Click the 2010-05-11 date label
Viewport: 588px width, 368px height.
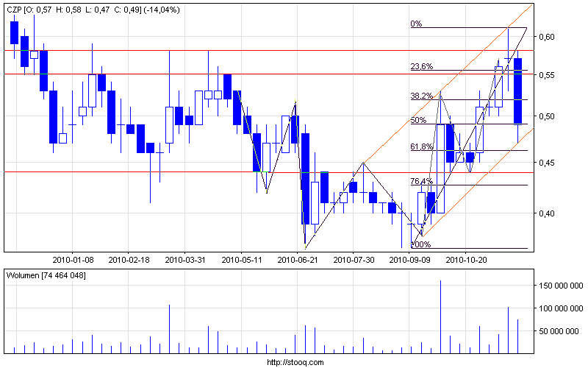(242, 260)
